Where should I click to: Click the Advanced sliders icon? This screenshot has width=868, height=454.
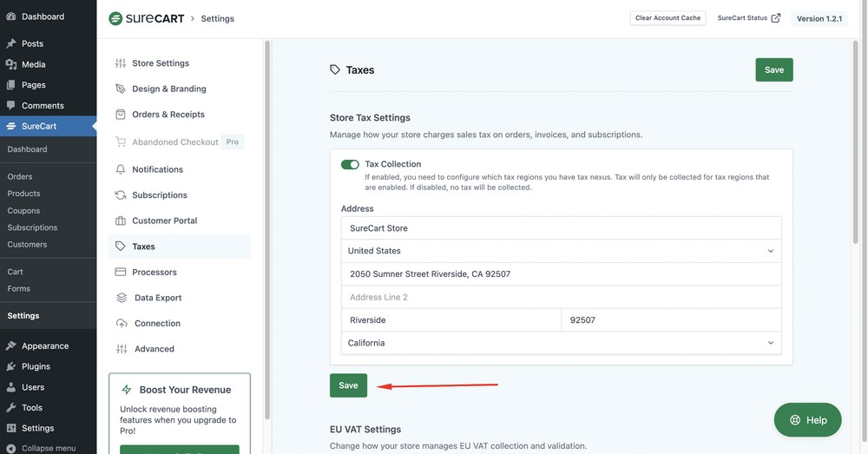122,349
